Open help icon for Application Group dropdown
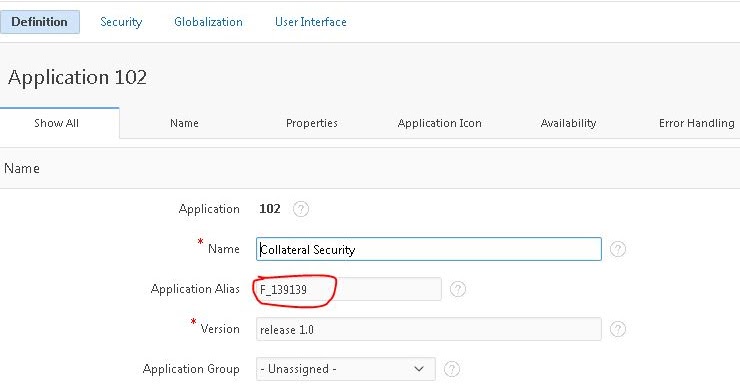Screen dimensions: 740x388 pos(452,369)
